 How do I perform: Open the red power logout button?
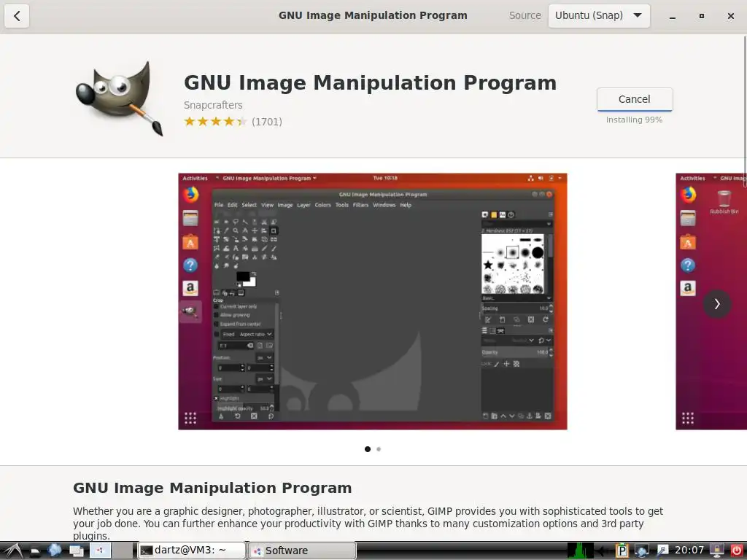coord(737,551)
